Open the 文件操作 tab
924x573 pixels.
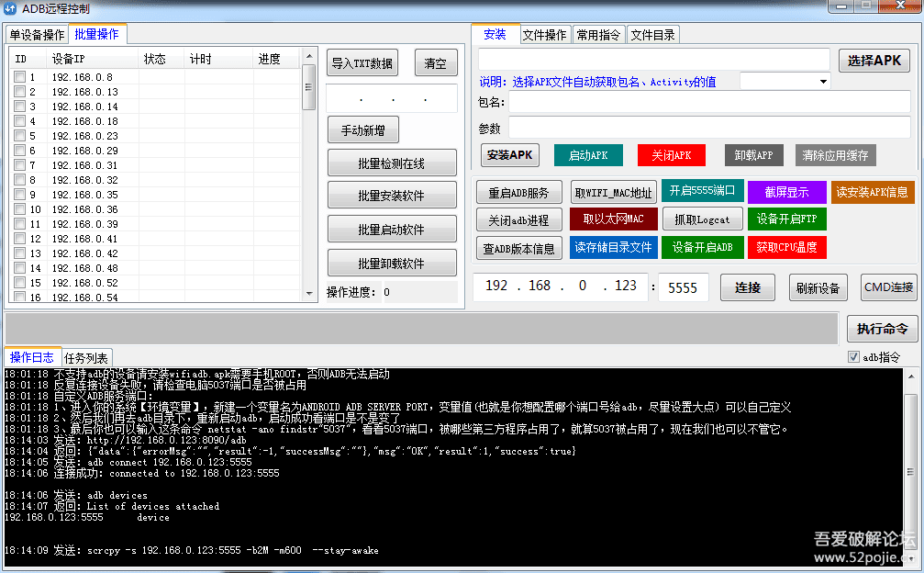pos(544,35)
